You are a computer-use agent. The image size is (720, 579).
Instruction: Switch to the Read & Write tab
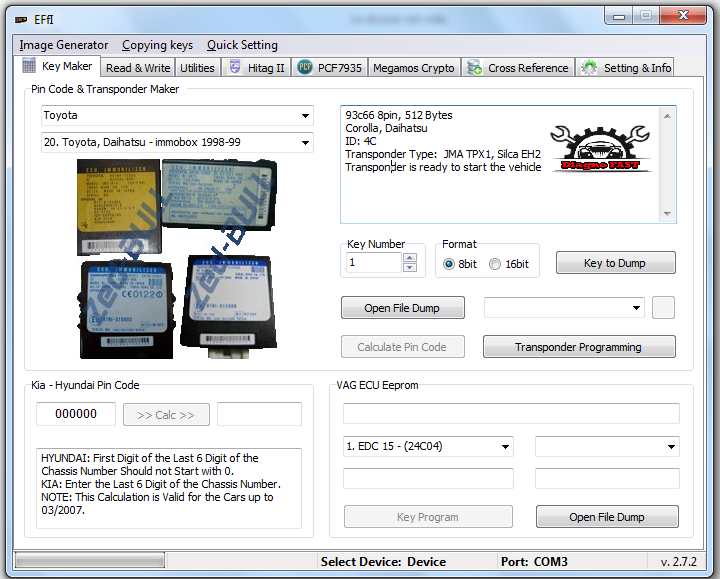click(138, 68)
